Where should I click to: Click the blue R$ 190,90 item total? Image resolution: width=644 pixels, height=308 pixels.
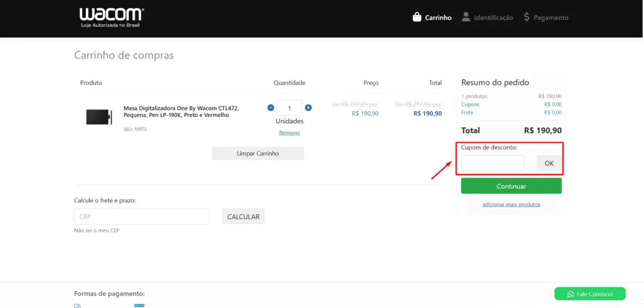click(427, 114)
